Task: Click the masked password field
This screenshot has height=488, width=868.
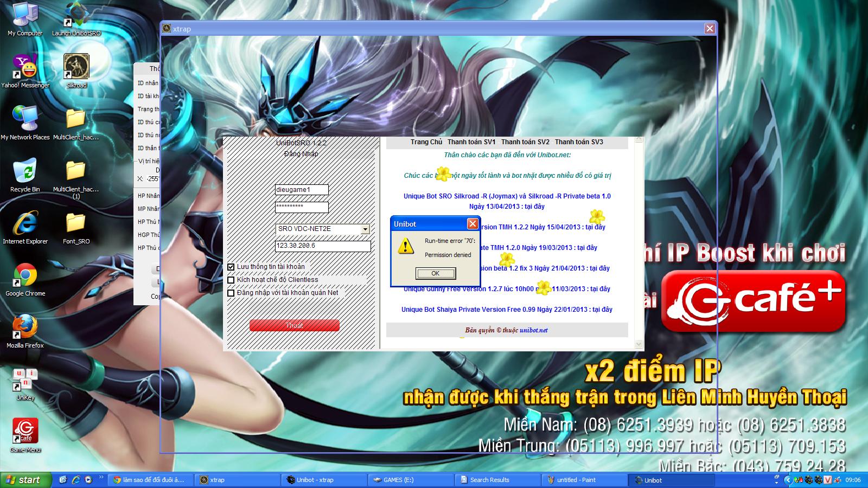Action: pyautogui.click(x=302, y=207)
